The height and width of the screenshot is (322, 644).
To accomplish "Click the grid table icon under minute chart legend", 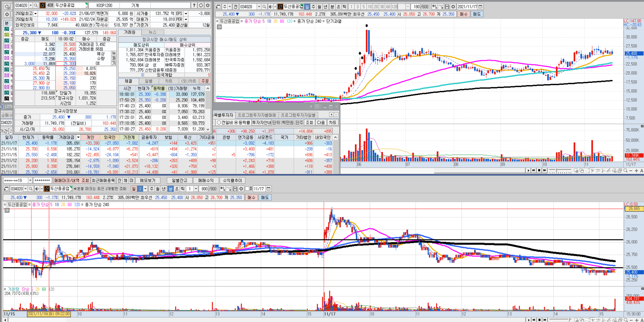I will (7, 210).
